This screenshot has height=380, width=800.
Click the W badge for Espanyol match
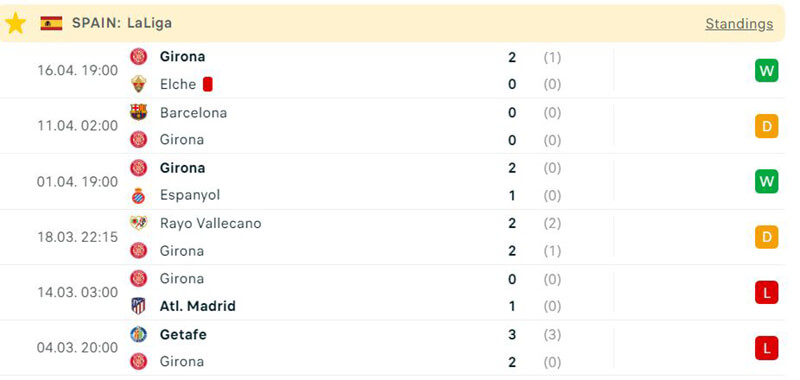tap(766, 181)
